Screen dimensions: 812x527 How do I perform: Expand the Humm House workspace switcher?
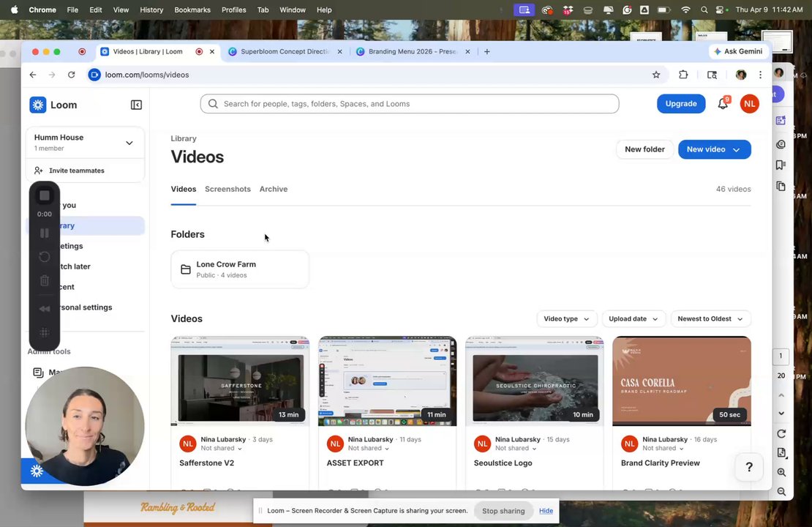(x=129, y=143)
